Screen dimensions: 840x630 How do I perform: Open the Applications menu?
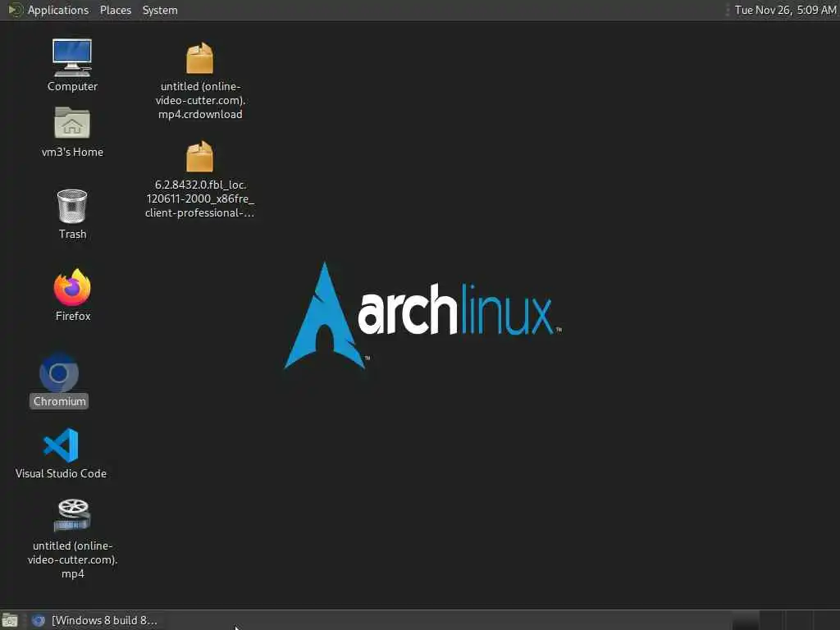coord(58,10)
